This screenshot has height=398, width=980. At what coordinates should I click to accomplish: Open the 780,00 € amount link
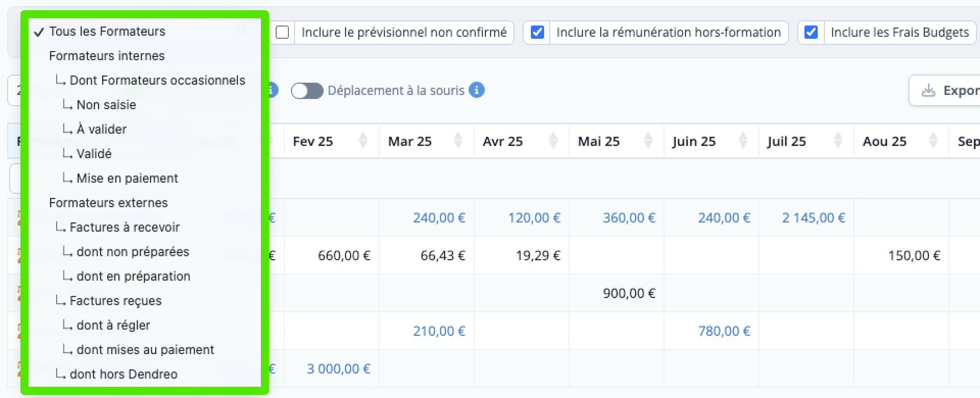pyautogui.click(x=724, y=331)
